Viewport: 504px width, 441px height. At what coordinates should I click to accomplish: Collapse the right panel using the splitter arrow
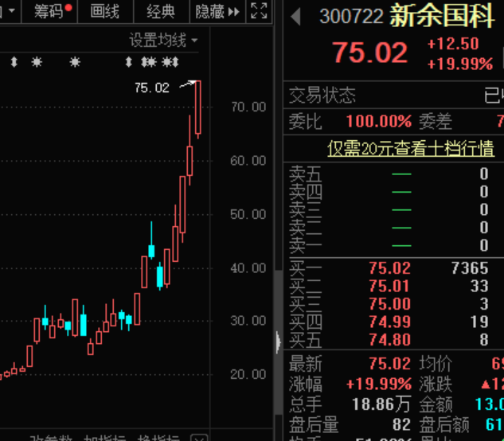pyautogui.click(x=279, y=342)
